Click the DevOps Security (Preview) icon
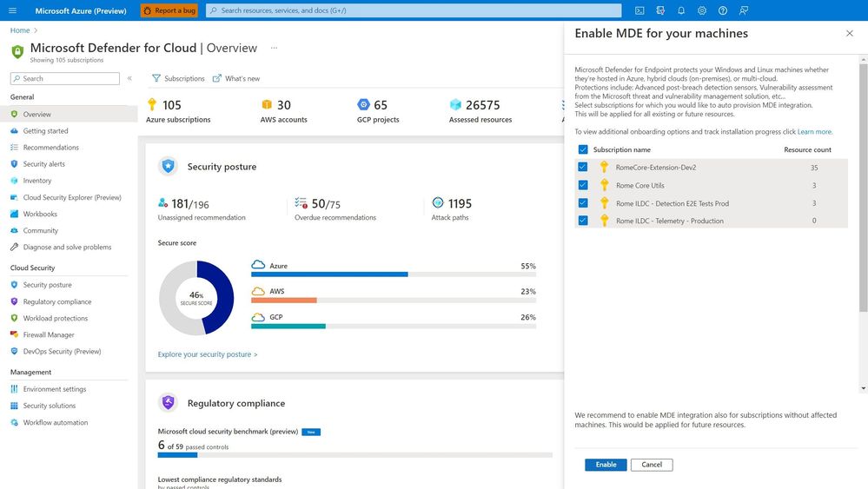This screenshot has height=489, width=868. tap(15, 351)
